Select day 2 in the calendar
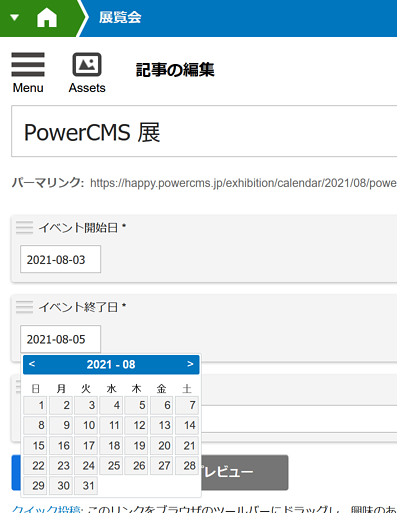Viewport: 397px width, 513px height. [61, 405]
